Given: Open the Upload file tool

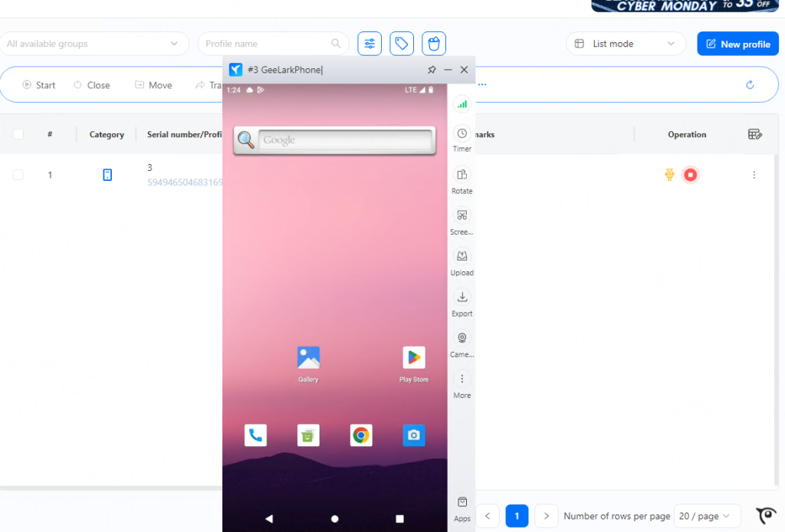Looking at the screenshot, I should tap(461, 257).
